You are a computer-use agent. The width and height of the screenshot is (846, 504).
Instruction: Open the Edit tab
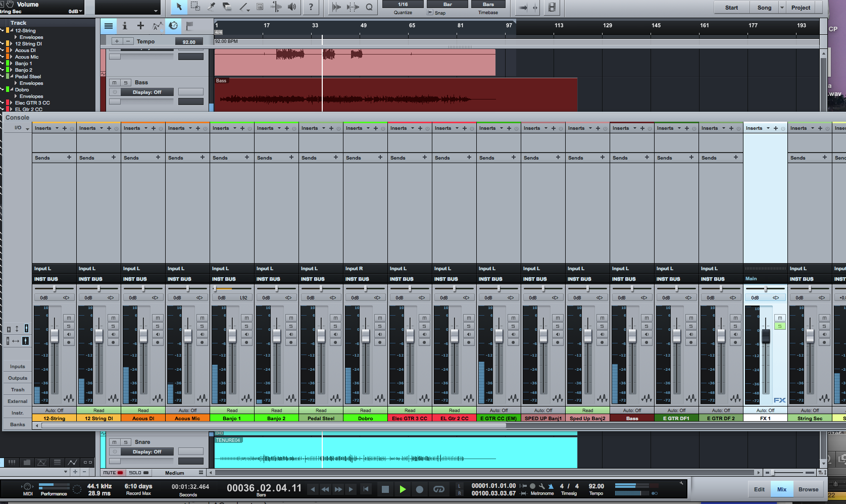(x=759, y=489)
